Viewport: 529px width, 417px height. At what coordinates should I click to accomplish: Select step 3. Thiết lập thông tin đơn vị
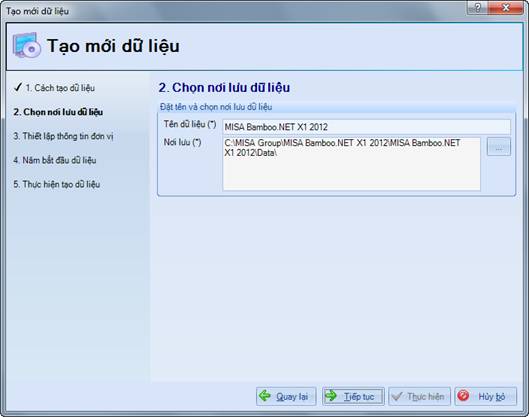63,136
